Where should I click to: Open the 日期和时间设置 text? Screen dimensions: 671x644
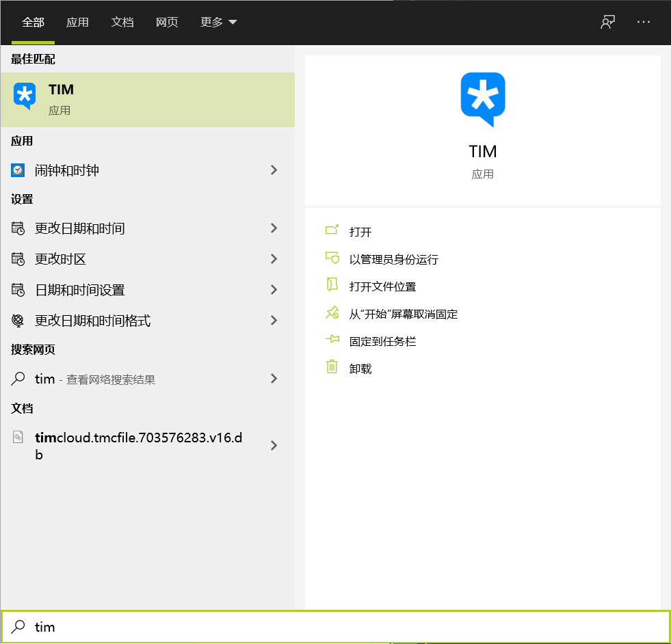tap(80, 290)
